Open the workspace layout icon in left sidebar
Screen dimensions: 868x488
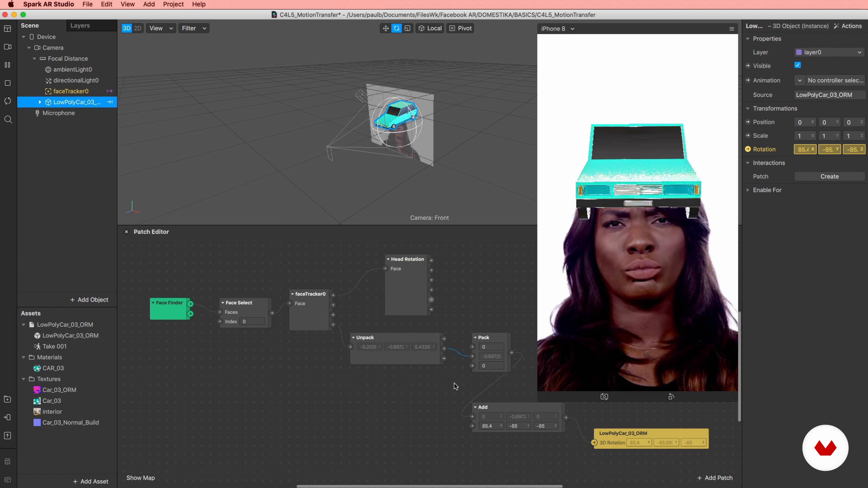click(x=7, y=29)
